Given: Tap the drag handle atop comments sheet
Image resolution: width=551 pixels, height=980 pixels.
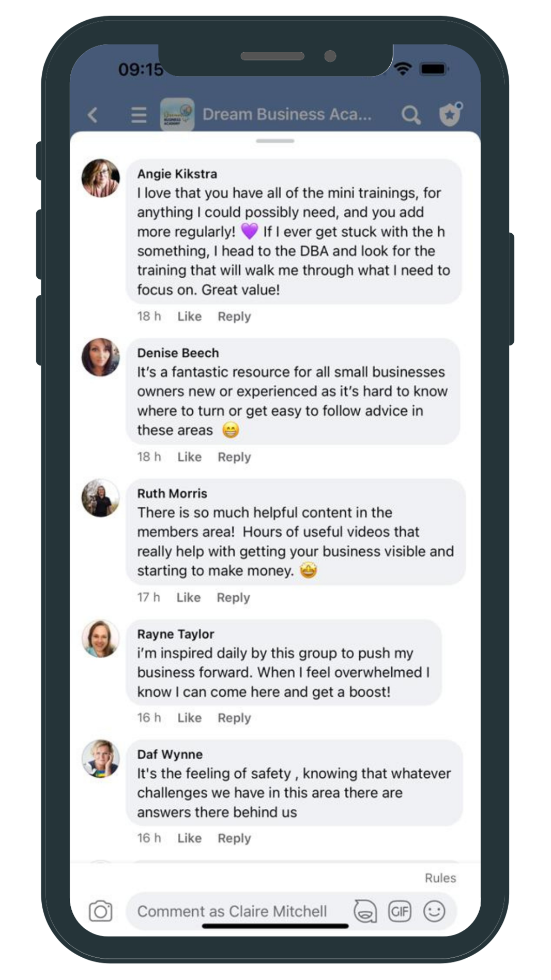Looking at the screenshot, I should tap(275, 141).
